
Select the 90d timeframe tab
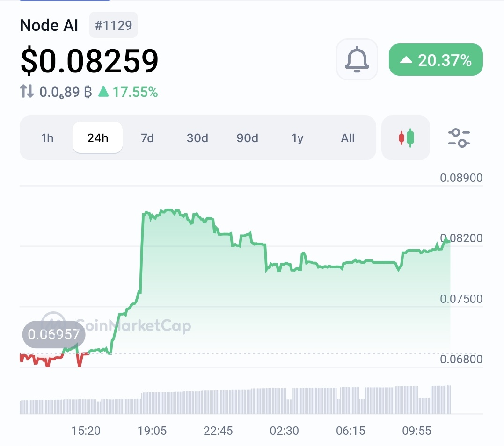247,138
